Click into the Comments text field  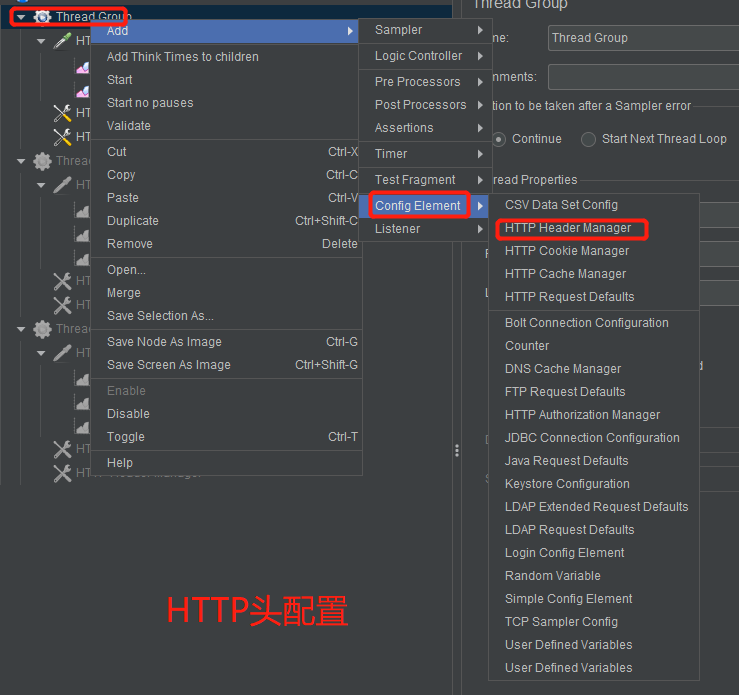pos(640,77)
